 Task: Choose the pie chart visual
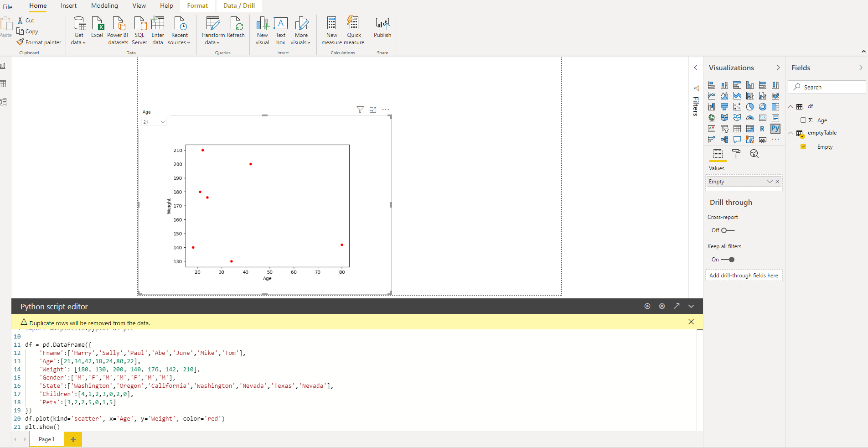(749, 107)
